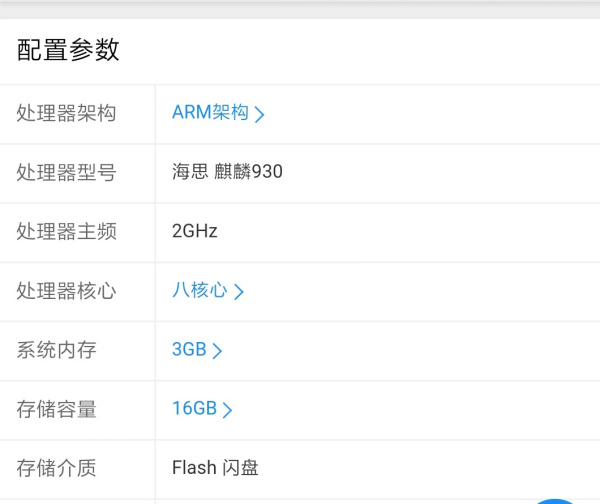
Task: Open the 16GB storage link
Action: click(194, 408)
